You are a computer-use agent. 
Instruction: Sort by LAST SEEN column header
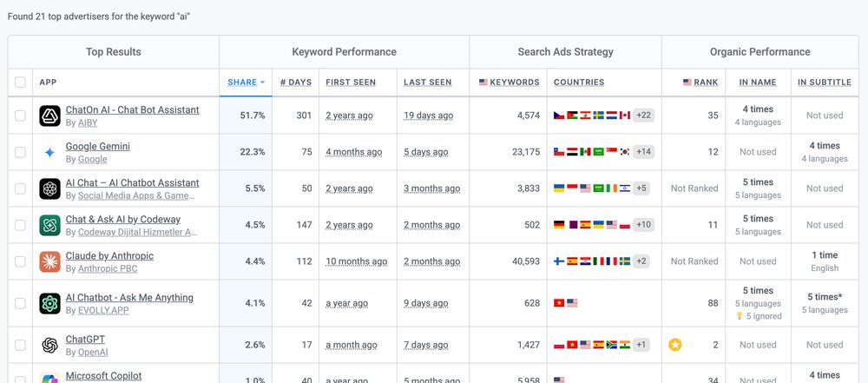pyautogui.click(x=427, y=82)
